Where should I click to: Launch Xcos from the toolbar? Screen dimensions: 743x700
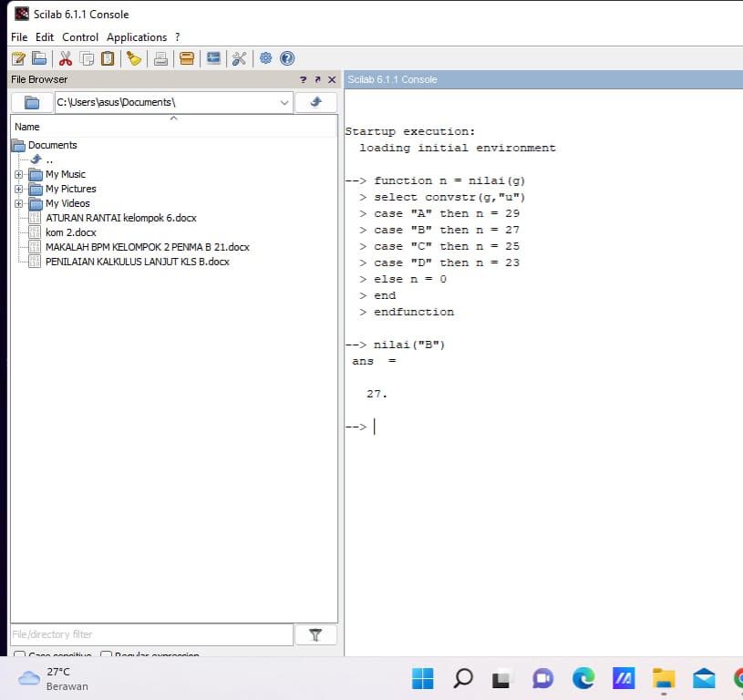[x=213, y=58]
